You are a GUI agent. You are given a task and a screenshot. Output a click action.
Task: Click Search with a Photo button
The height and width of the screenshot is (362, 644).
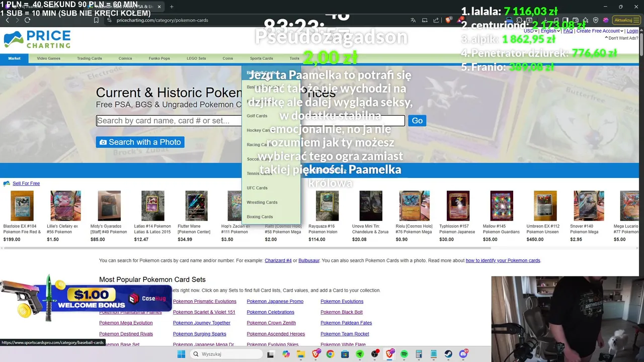coord(140,142)
